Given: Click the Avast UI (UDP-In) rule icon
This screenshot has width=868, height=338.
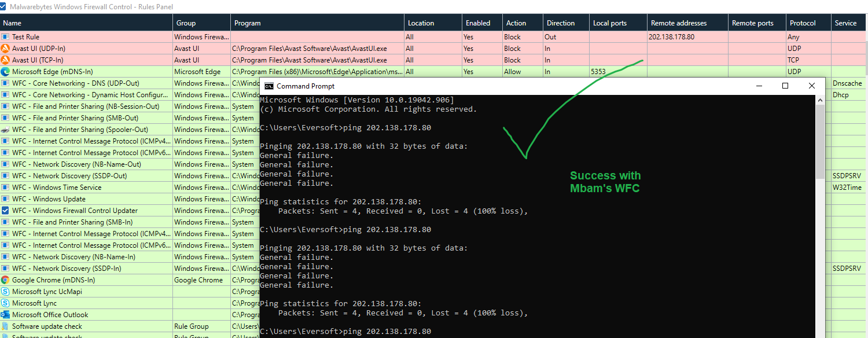Looking at the screenshot, I should click(5, 49).
